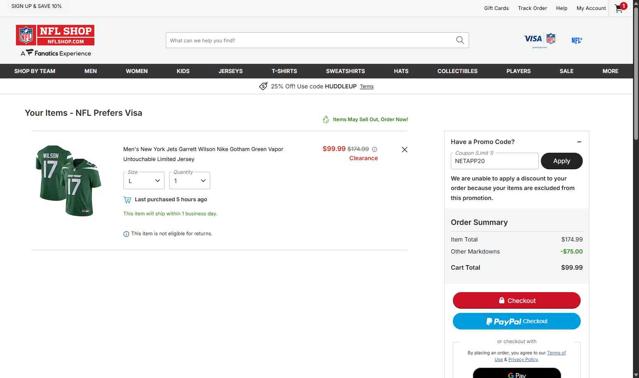This screenshot has width=639, height=378.
Task: Open the Men menu
Action: (x=90, y=71)
